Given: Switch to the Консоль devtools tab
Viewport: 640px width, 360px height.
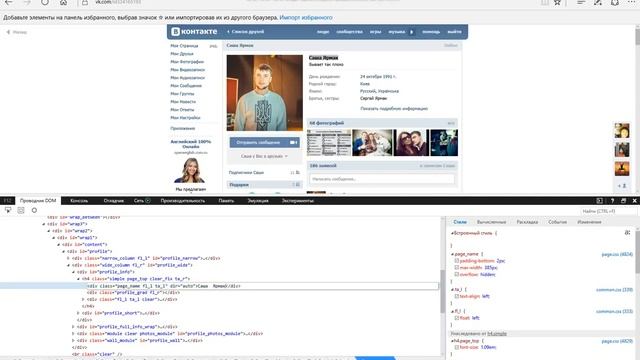Looking at the screenshot, I should point(79,200).
